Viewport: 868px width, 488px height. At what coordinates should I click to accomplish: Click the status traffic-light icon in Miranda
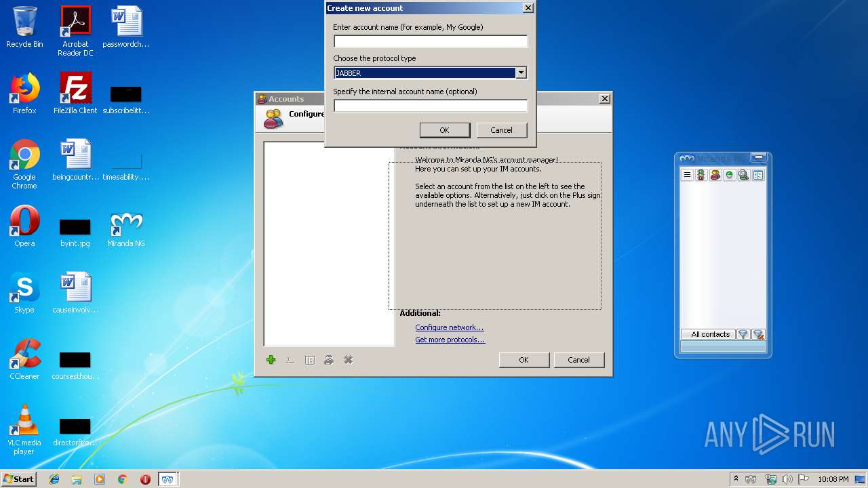click(701, 175)
